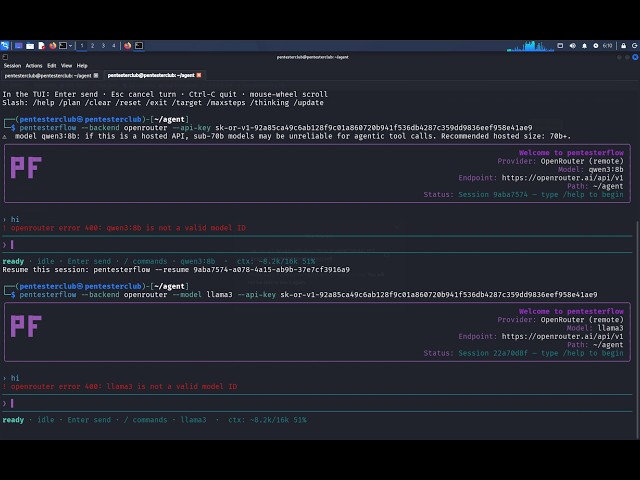The width and height of the screenshot is (640, 480).
Task: Click the slash commands help line
Action: 163,103
